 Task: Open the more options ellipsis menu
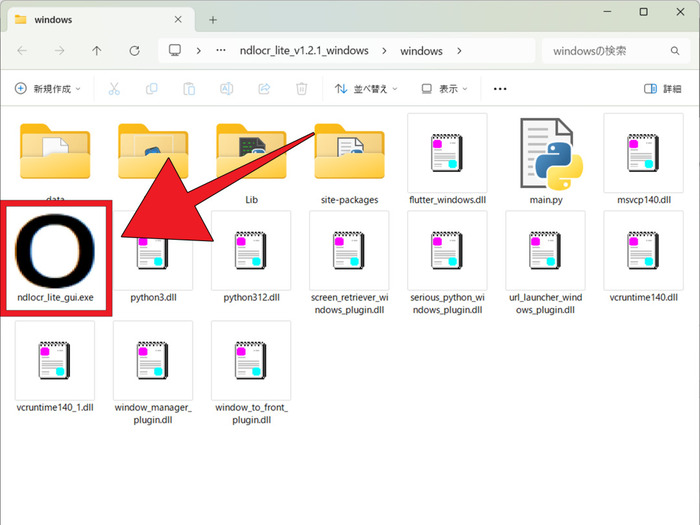tap(500, 89)
